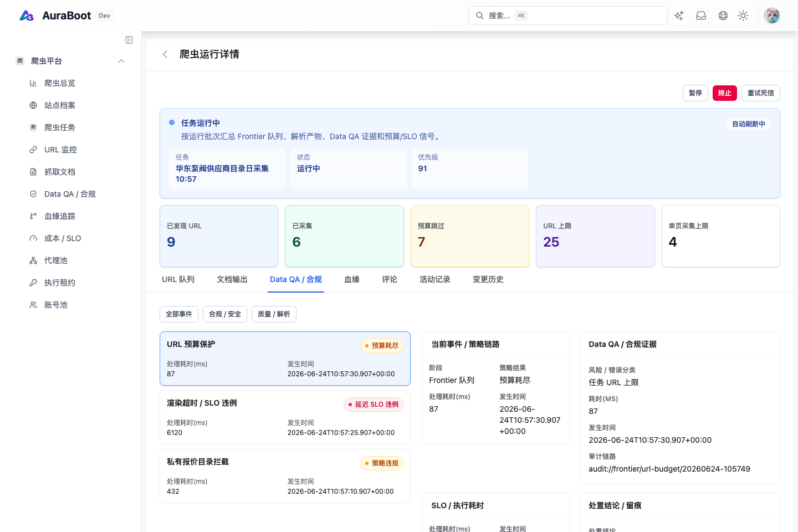Collapse the 爬虫平台 menu chevron
Screen dimensions: 798x532
tap(121, 61)
